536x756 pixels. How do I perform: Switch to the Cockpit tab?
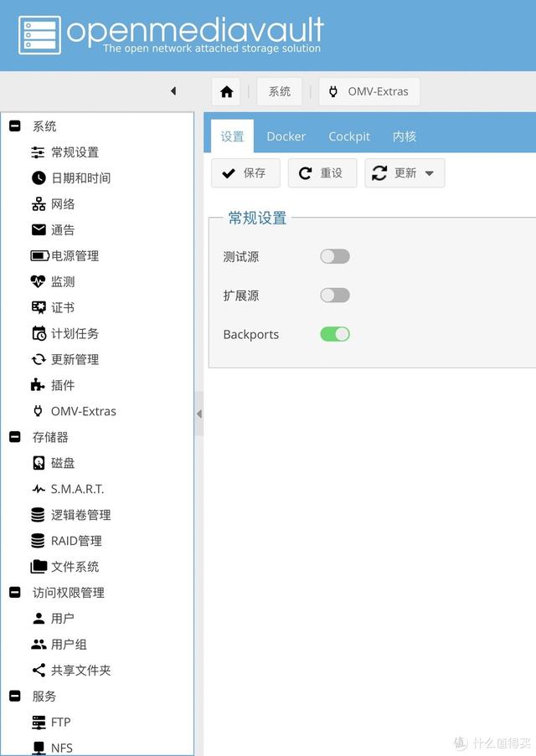click(349, 136)
